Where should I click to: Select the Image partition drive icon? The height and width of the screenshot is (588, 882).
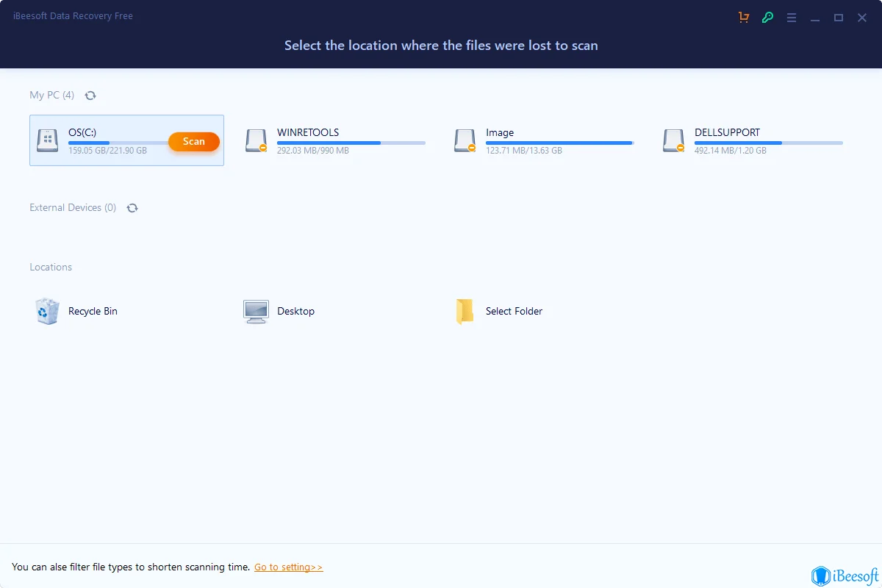(x=465, y=140)
